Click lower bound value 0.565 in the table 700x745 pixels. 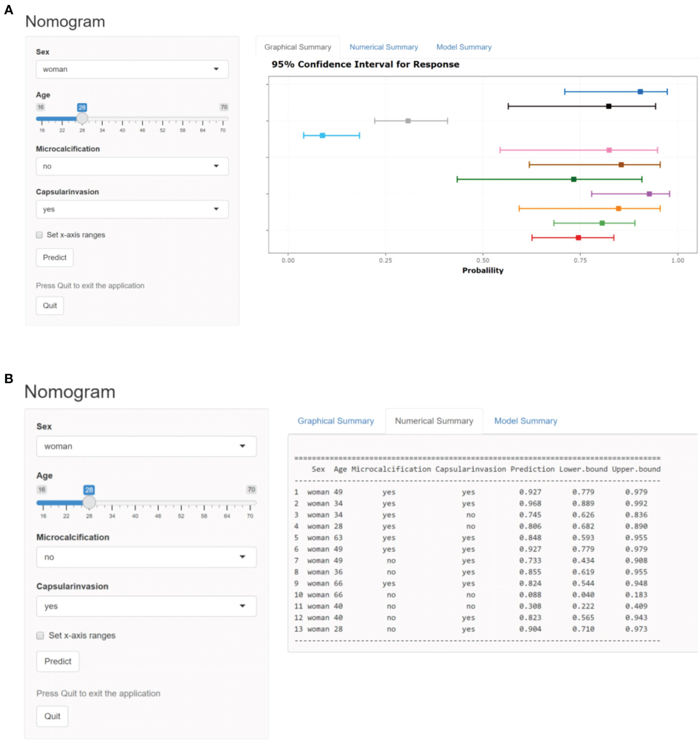click(x=583, y=618)
